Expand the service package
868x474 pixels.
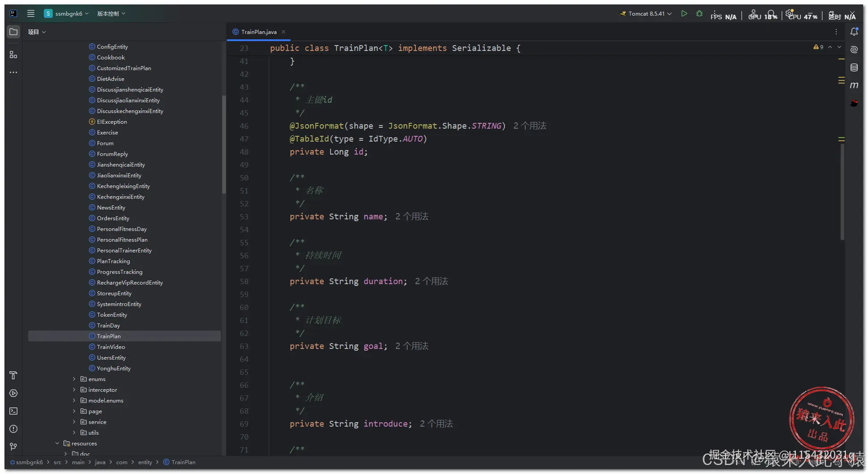point(74,422)
